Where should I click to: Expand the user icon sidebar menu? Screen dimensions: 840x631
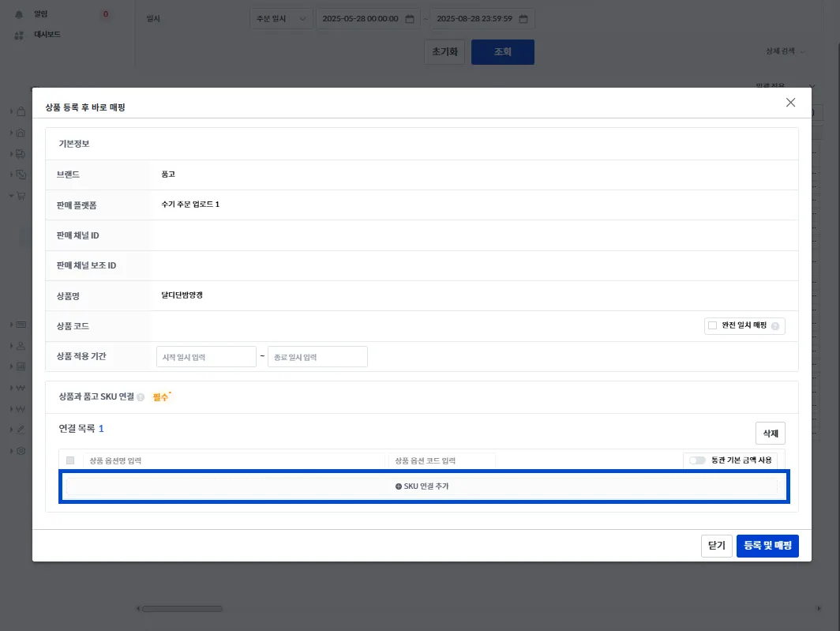[x=21, y=346]
